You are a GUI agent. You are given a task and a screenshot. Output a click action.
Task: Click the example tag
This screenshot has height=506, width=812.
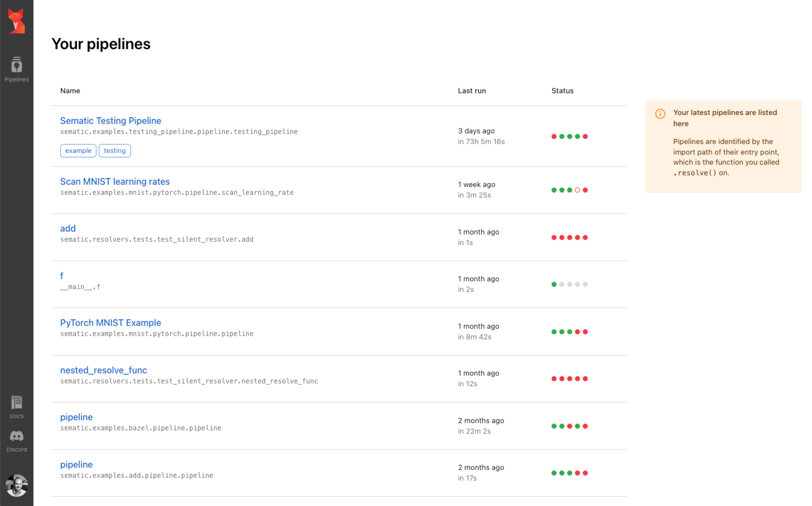(78, 150)
